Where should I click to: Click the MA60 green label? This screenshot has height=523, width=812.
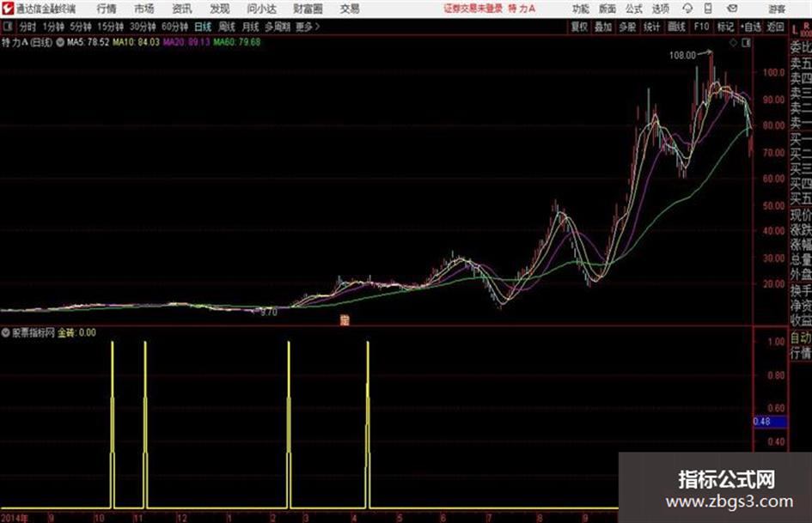coord(236,42)
